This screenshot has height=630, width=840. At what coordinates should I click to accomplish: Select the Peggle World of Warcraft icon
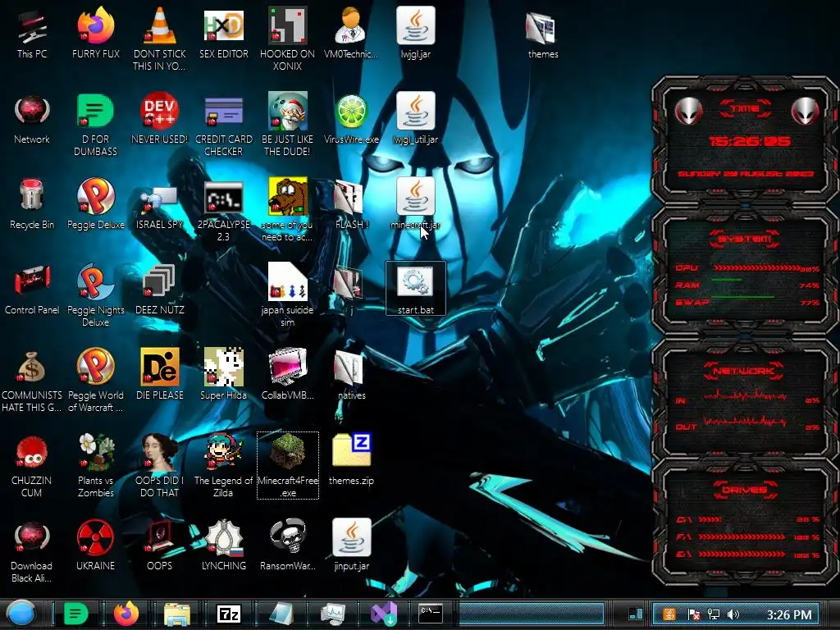pyautogui.click(x=95, y=367)
